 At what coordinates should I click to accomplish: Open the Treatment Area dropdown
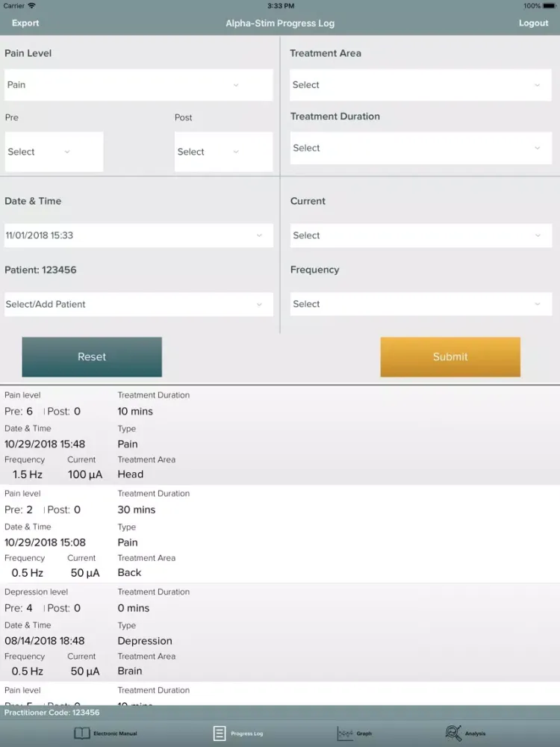[x=420, y=85]
